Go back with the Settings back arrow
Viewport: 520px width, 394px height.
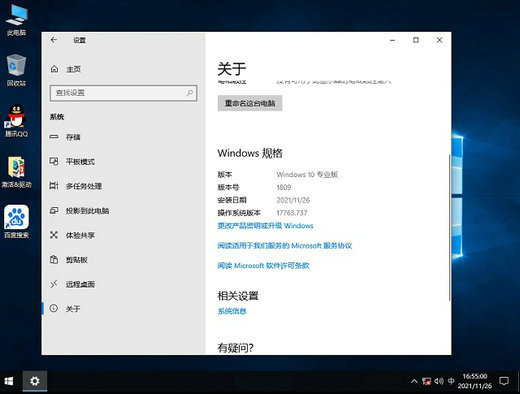(x=54, y=40)
